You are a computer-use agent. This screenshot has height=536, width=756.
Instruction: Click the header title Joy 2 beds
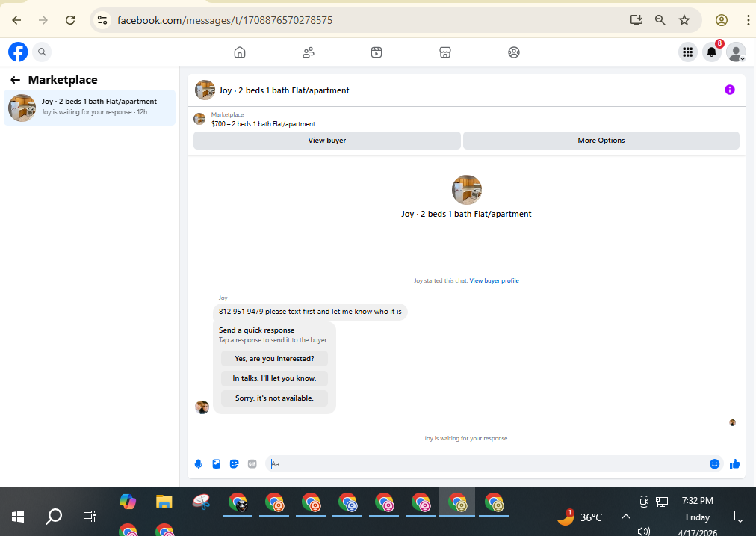click(284, 90)
